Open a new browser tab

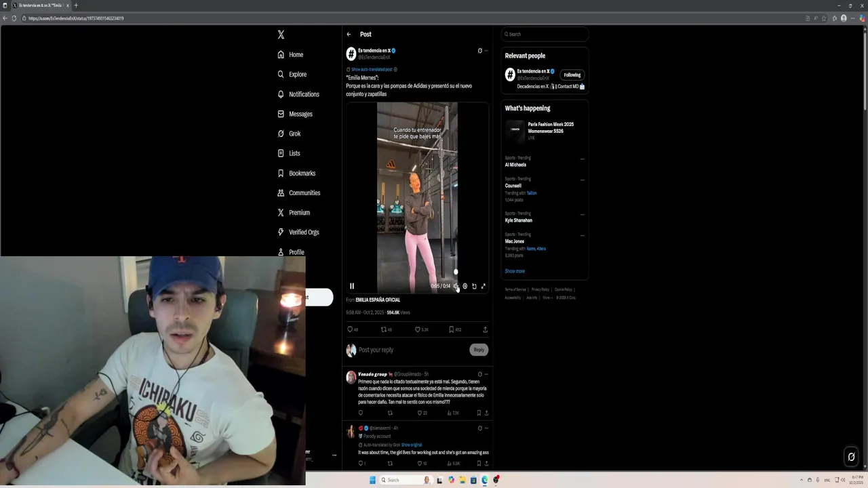76,5
